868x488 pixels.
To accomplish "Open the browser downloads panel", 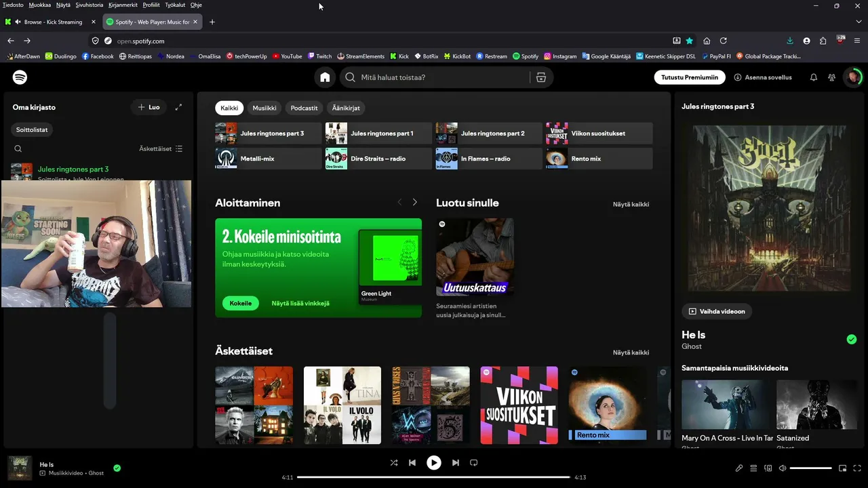I will 790,41.
